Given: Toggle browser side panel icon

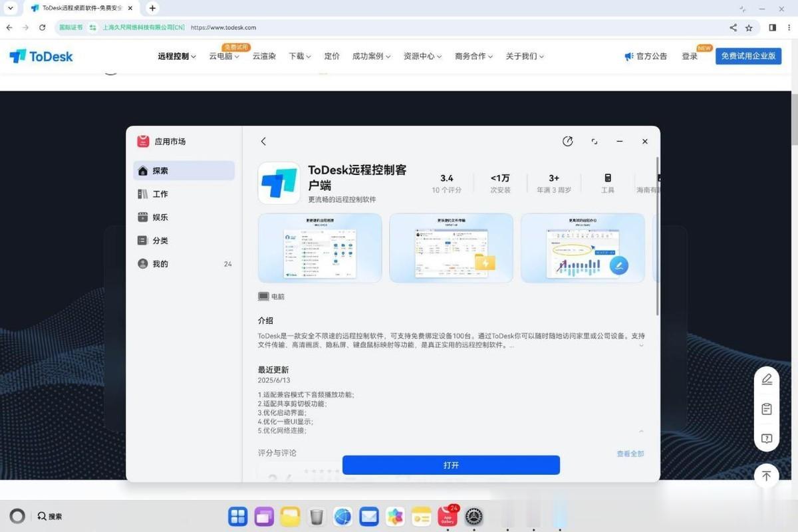Looking at the screenshot, I should (x=772, y=27).
